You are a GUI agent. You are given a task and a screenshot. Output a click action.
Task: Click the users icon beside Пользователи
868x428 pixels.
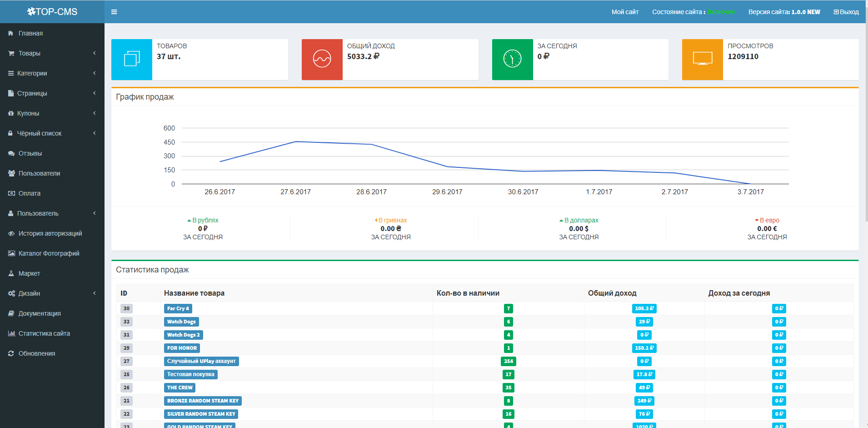tap(11, 173)
